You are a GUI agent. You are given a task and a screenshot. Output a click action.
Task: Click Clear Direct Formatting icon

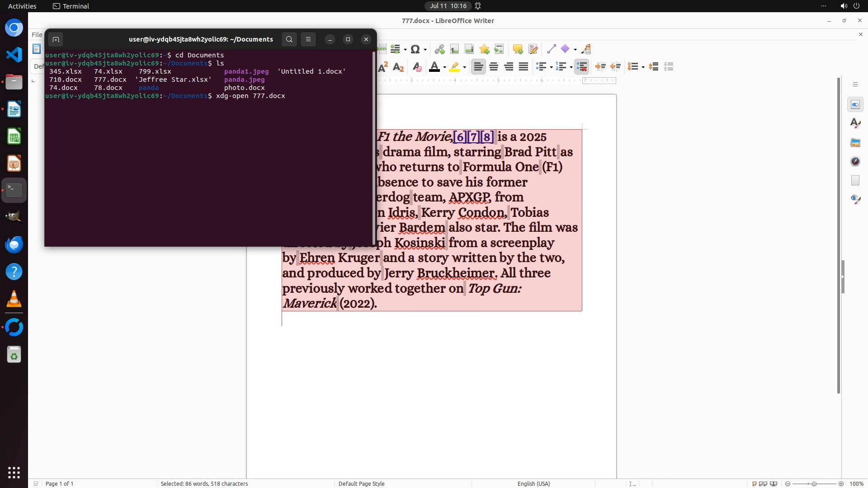[417, 67]
